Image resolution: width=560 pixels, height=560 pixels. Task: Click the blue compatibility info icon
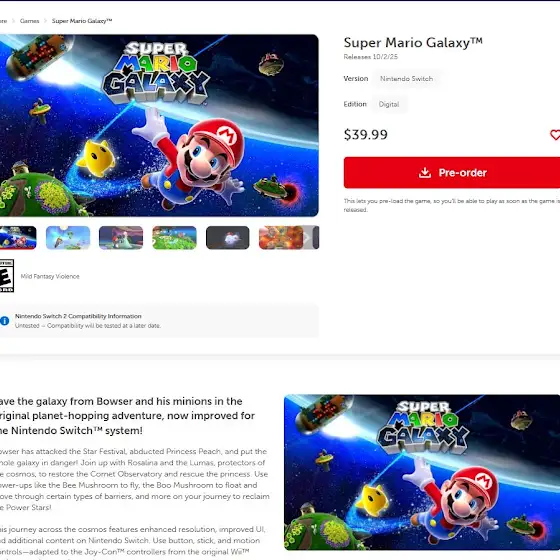click(x=4, y=321)
